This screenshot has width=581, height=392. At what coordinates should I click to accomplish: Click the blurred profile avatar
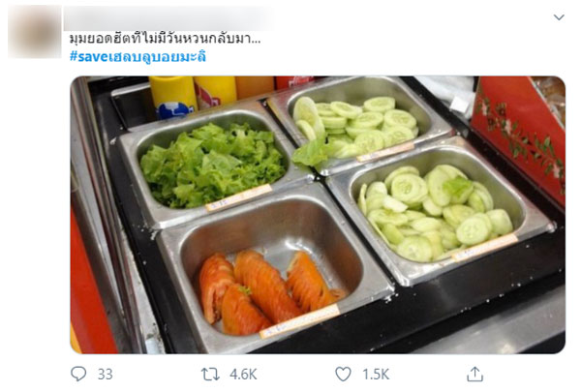(35, 32)
